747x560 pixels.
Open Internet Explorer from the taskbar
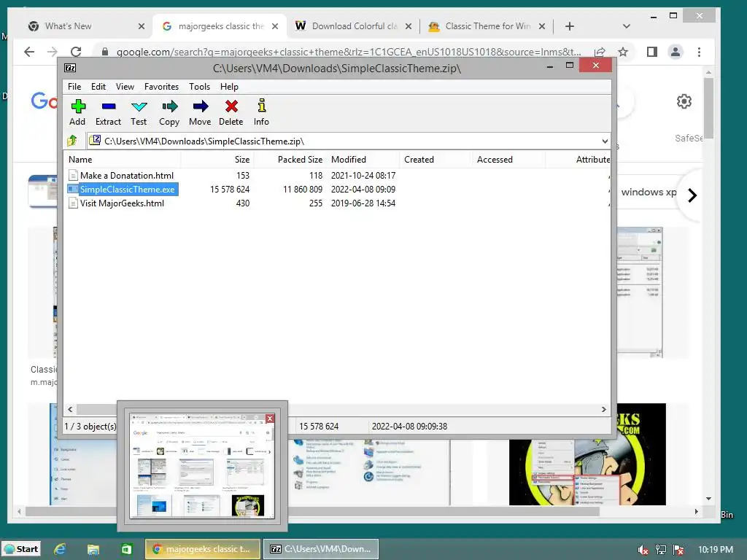[x=60, y=549]
